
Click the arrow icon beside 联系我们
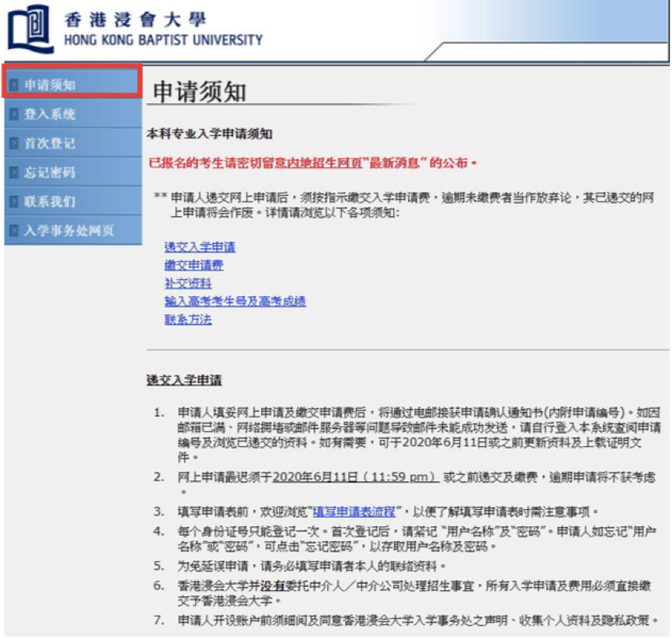coord(15,202)
